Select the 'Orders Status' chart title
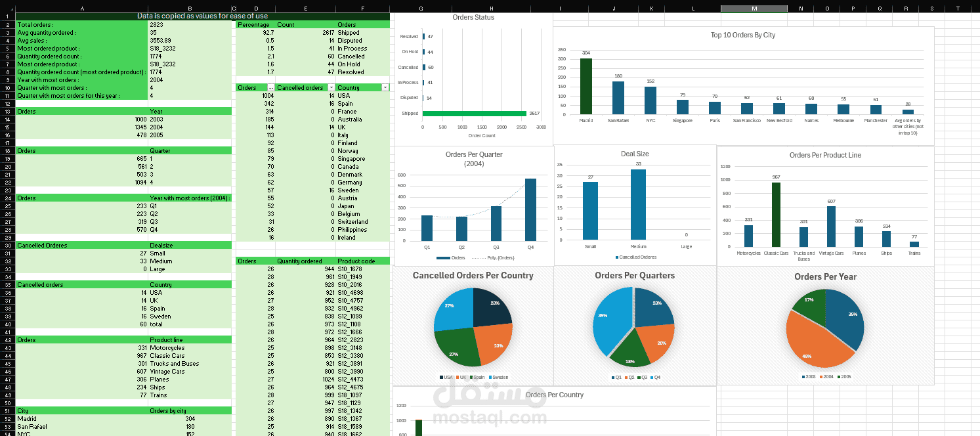Image resolution: width=980 pixels, height=436 pixels. 473,18
